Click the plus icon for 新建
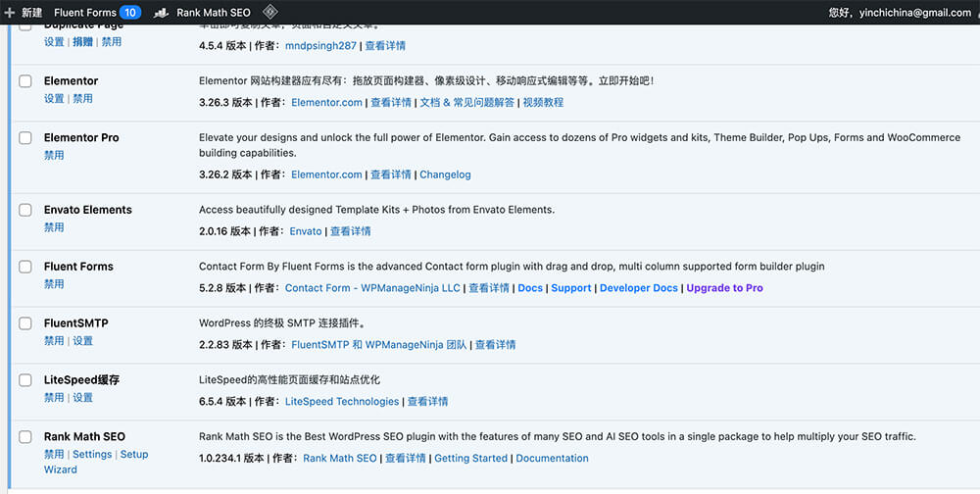This screenshot has height=494, width=980. click(10, 12)
